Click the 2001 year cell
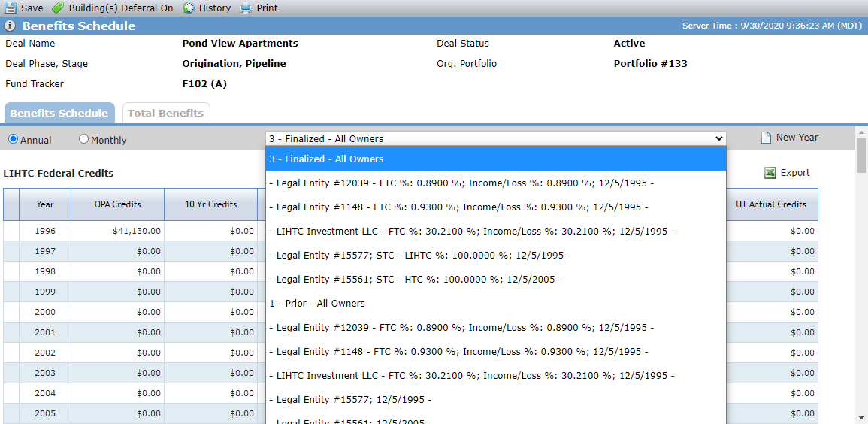The height and width of the screenshot is (424, 868). tap(45, 332)
